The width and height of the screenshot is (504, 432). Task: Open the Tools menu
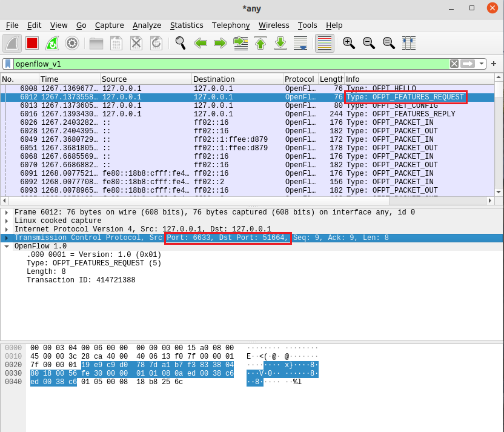(307, 25)
